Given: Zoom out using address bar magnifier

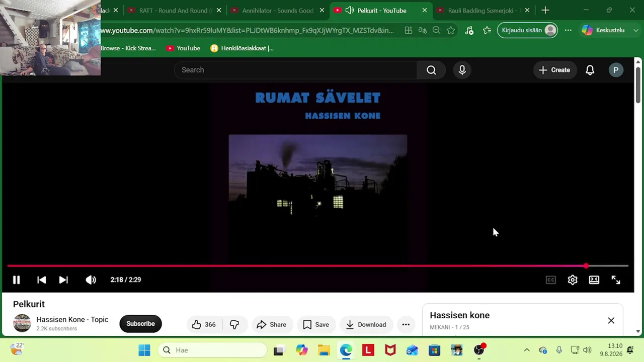Looking at the screenshot, I should tap(437, 31).
